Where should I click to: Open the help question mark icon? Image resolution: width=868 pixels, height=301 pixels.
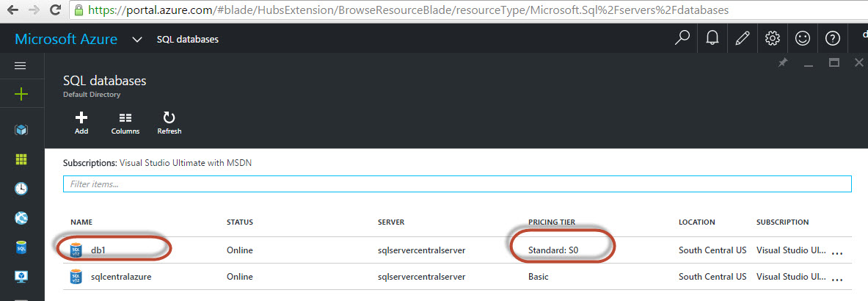click(x=832, y=38)
